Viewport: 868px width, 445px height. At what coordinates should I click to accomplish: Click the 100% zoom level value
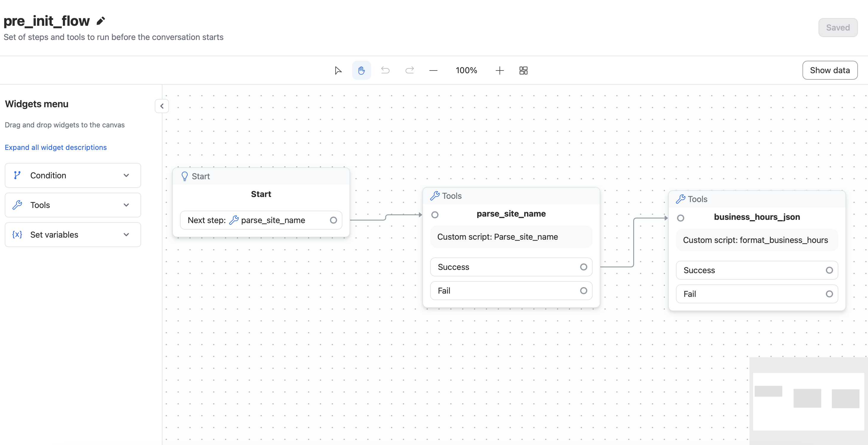466,71
